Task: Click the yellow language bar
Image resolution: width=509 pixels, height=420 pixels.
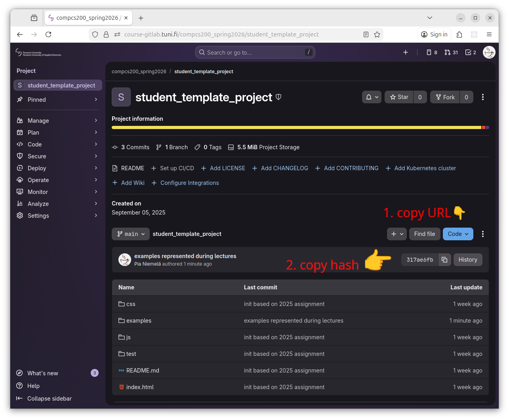Action: pyautogui.click(x=296, y=127)
